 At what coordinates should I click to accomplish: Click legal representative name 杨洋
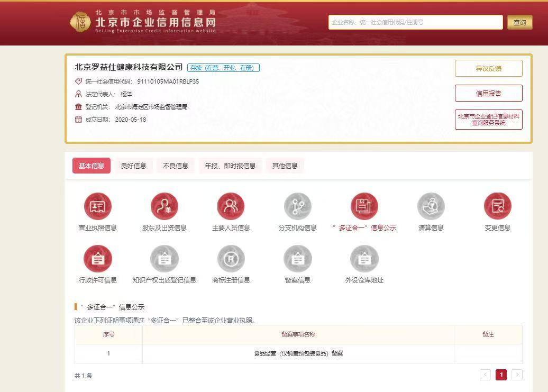pos(126,94)
